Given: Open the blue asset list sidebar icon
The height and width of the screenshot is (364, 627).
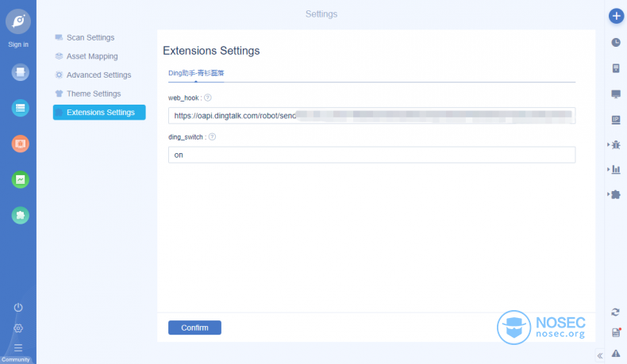Looking at the screenshot, I should (20, 108).
